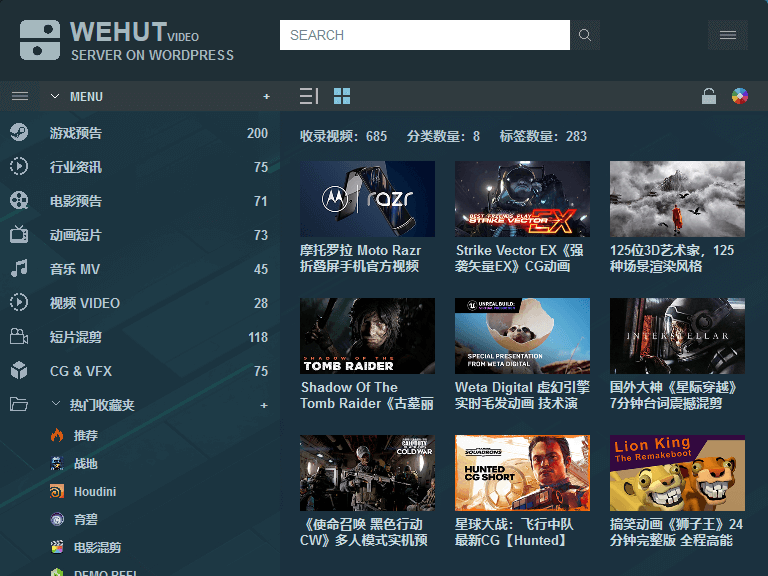
Task: Click the 摩托罗拉 Moto Razr title link
Action: click(x=360, y=258)
